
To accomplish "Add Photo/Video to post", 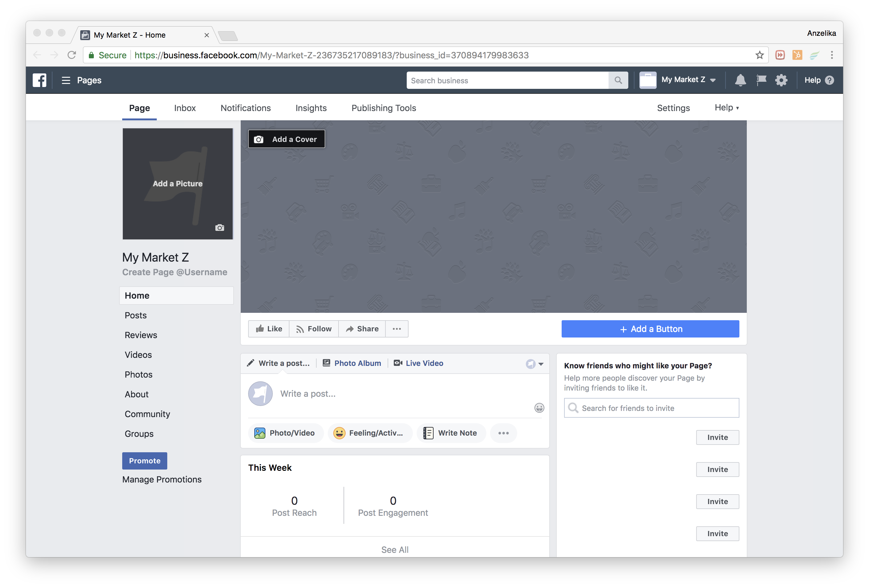I will pyautogui.click(x=286, y=433).
